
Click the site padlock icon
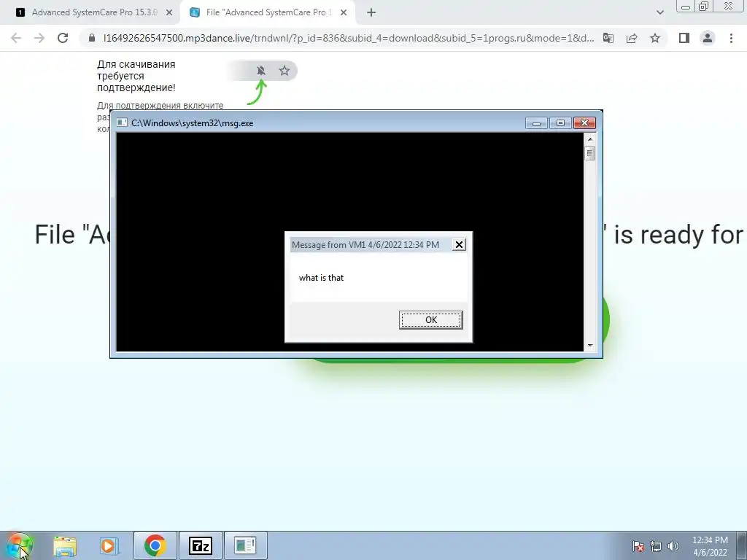click(x=92, y=38)
